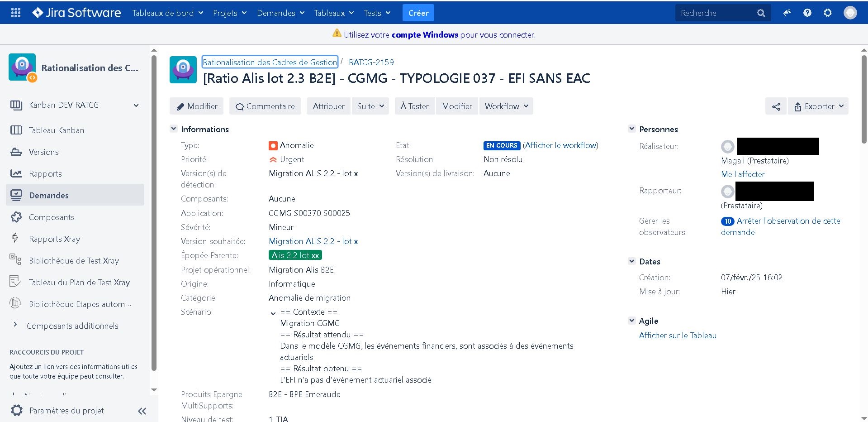868x422 pixels.
Task: Click the Modifier pencil button
Action: pos(197,106)
